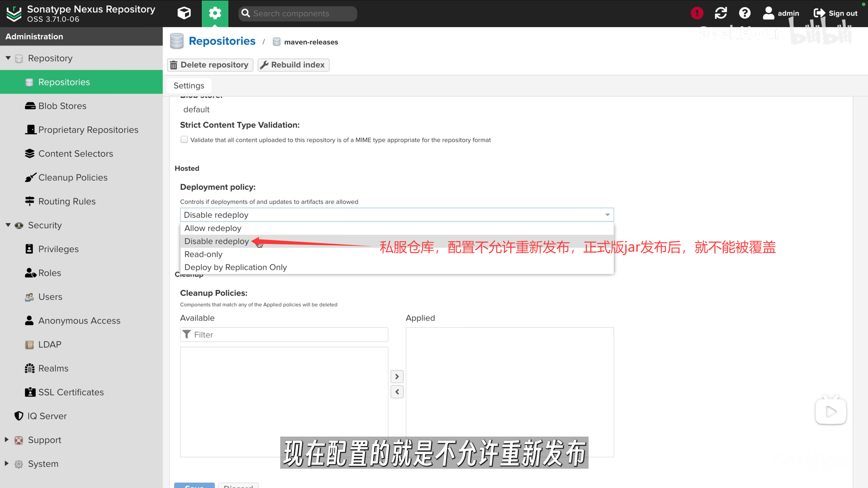The height and width of the screenshot is (488, 868).
Task: Click Rebuild index button
Action: (293, 65)
